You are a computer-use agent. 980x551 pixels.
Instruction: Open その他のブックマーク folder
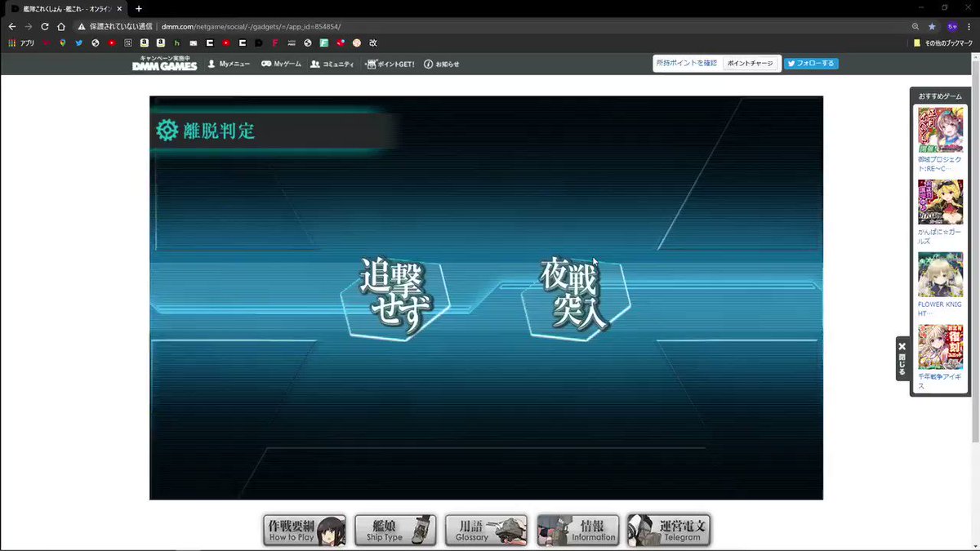coord(942,42)
